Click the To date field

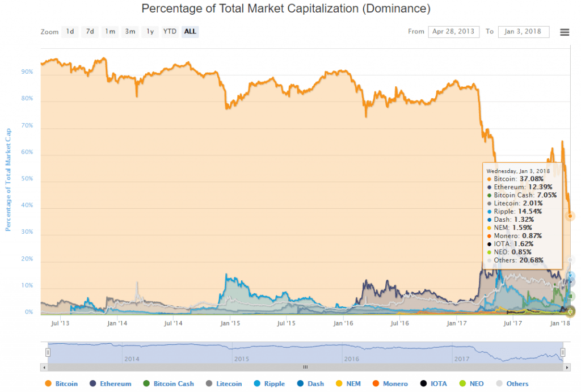click(523, 32)
